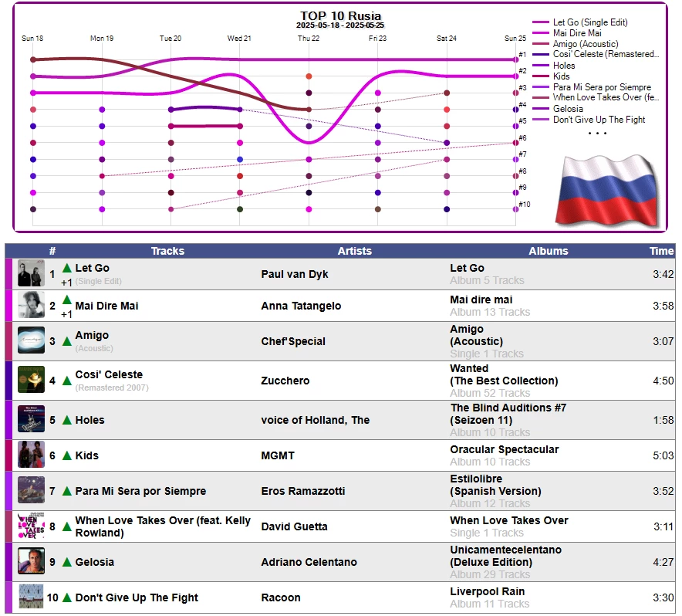Click the green up arrow in the Cosi' Celeste row
This screenshot has height=616, width=682.
[x=67, y=381]
